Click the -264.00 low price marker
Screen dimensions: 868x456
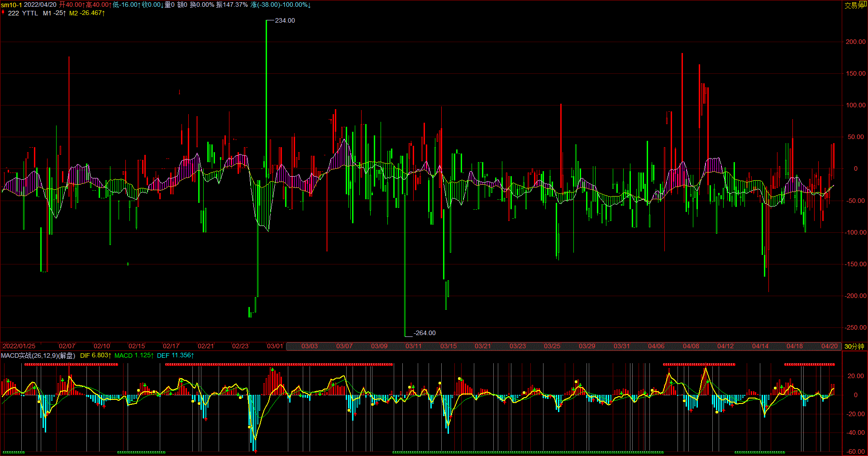point(424,333)
